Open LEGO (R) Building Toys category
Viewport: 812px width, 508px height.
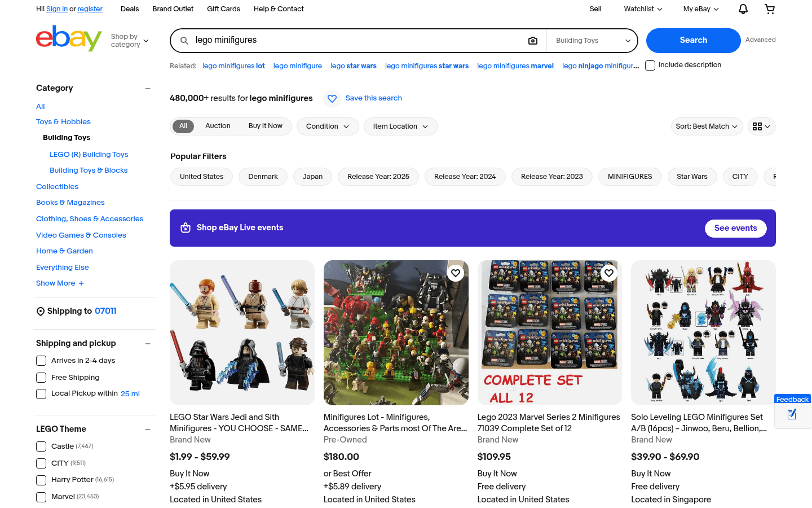coord(89,155)
